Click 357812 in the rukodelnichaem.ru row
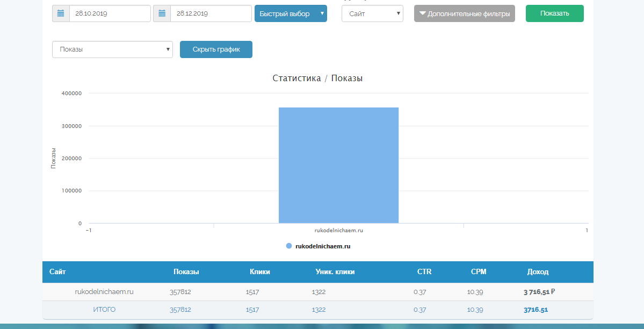This screenshot has width=644, height=329. click(180, 292)
